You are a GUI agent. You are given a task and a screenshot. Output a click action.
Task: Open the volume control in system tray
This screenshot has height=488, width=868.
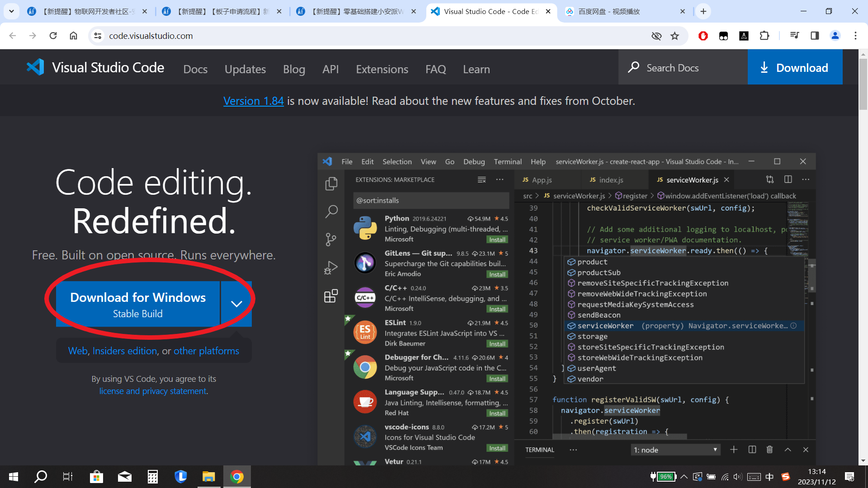coord(738,477)
